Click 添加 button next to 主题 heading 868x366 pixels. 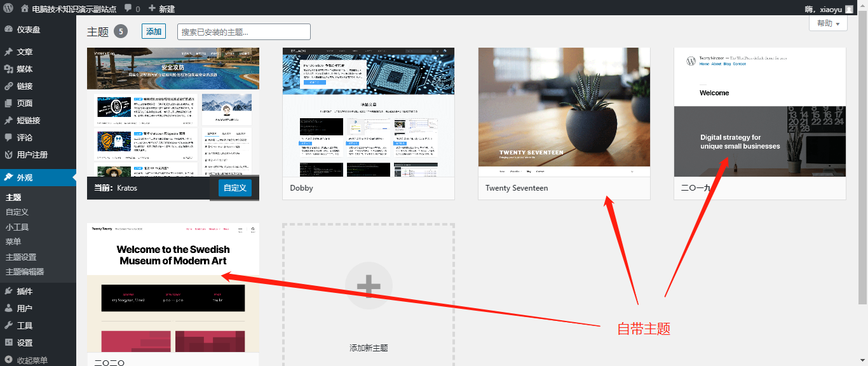(x=154, y=32)
